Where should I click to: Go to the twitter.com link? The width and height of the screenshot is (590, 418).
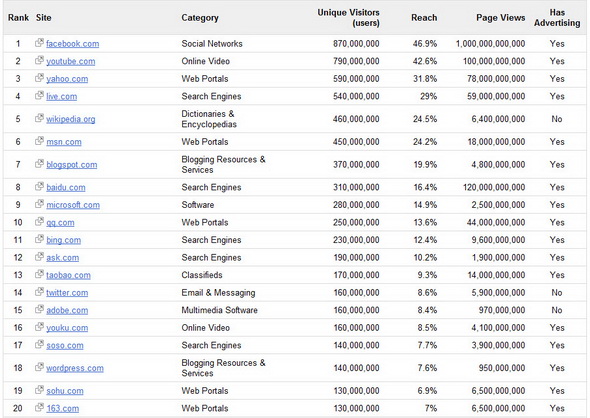(67, 292)
